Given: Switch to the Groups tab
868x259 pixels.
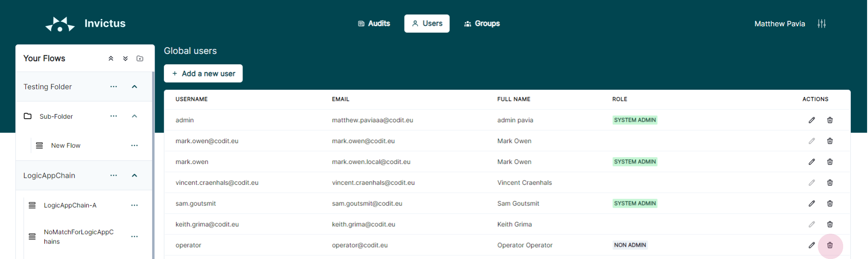Looking at the screenshot, I should pyautogui.click(x=482, y=24).
